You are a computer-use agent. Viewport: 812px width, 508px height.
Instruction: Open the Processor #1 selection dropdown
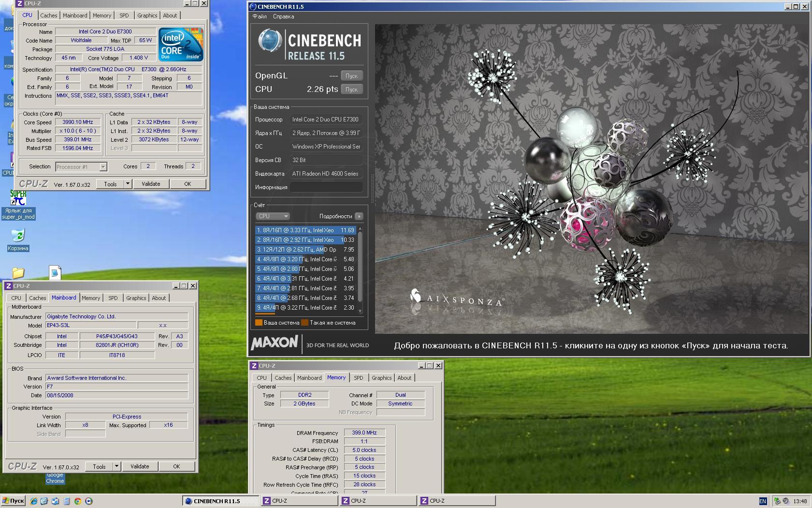pyautogui.click(x=81, y=167)
